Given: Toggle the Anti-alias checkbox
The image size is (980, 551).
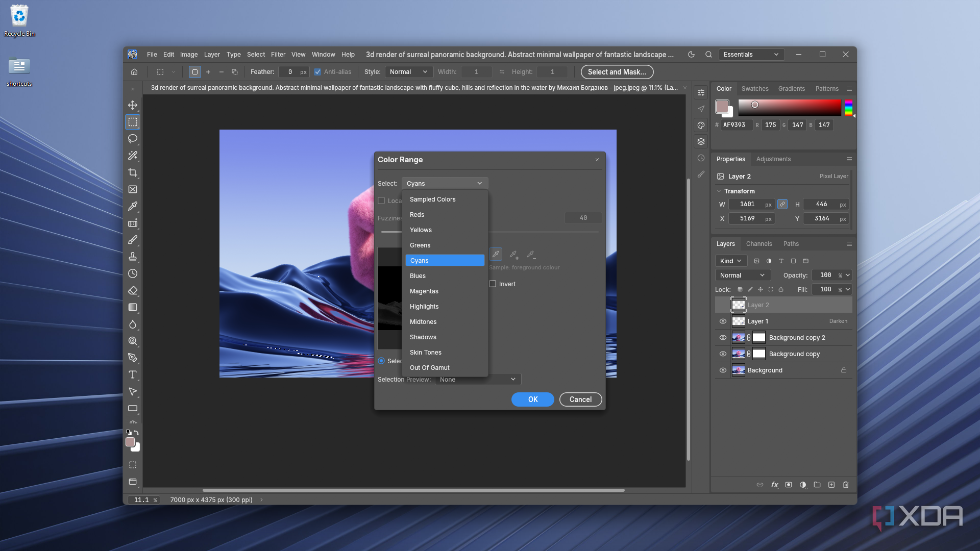Looking at the screenshot, I should [x=317, y=72].
